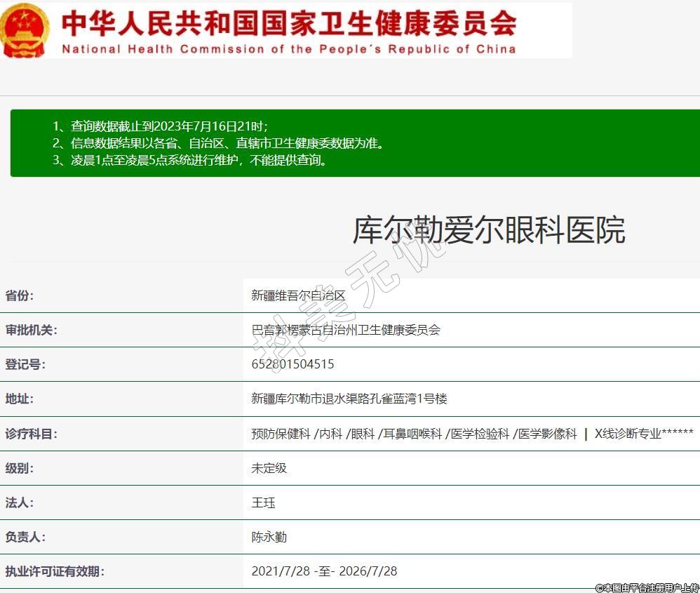Click the responsible person name 陈永勤
700x593 pixels.
269,537
